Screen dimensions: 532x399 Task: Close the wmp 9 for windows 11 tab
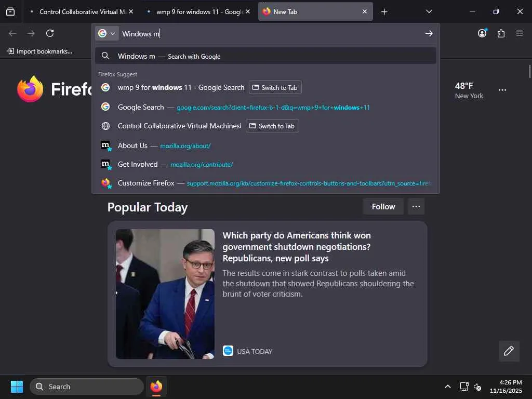248,11
